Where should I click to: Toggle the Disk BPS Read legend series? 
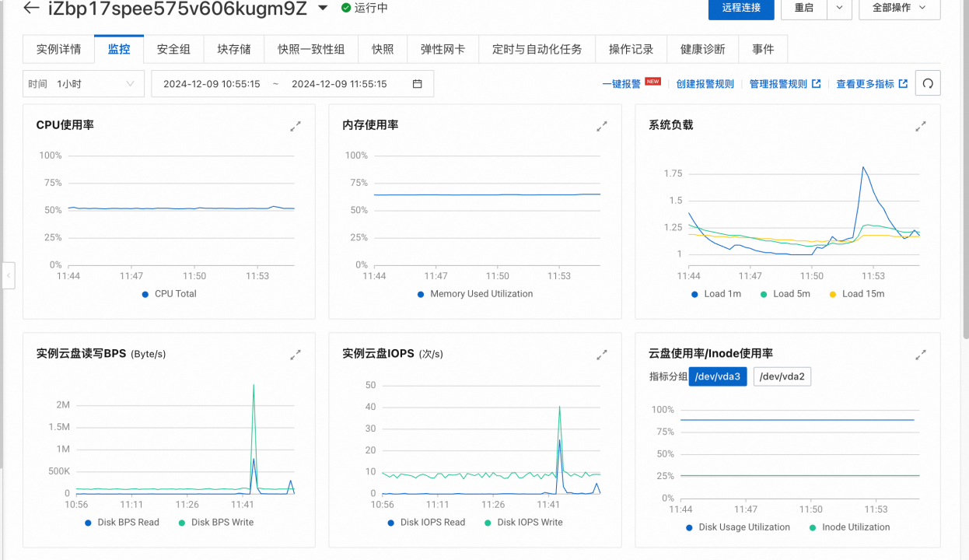(121, 523)
